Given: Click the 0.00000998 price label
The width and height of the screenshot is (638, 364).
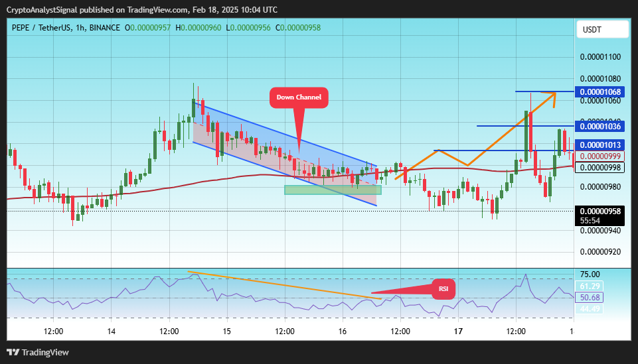Looking at the screenshot, I should coord(600,167).
